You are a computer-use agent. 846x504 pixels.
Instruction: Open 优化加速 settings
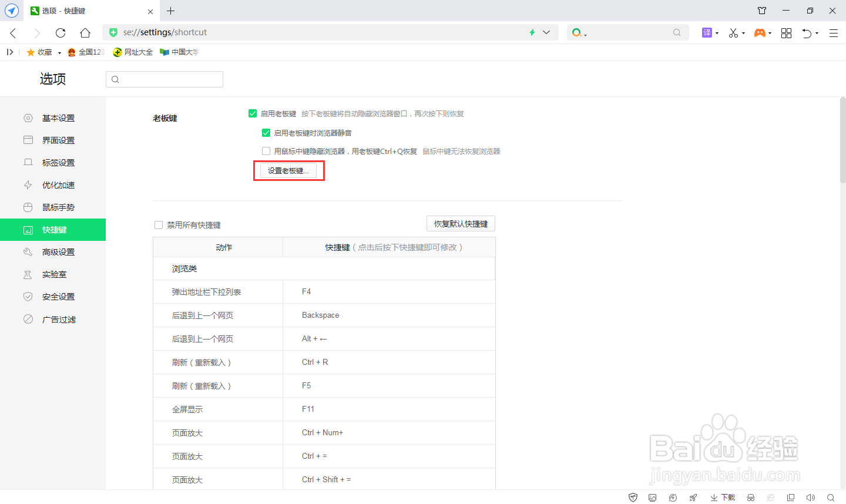click(x=53, y=185)
